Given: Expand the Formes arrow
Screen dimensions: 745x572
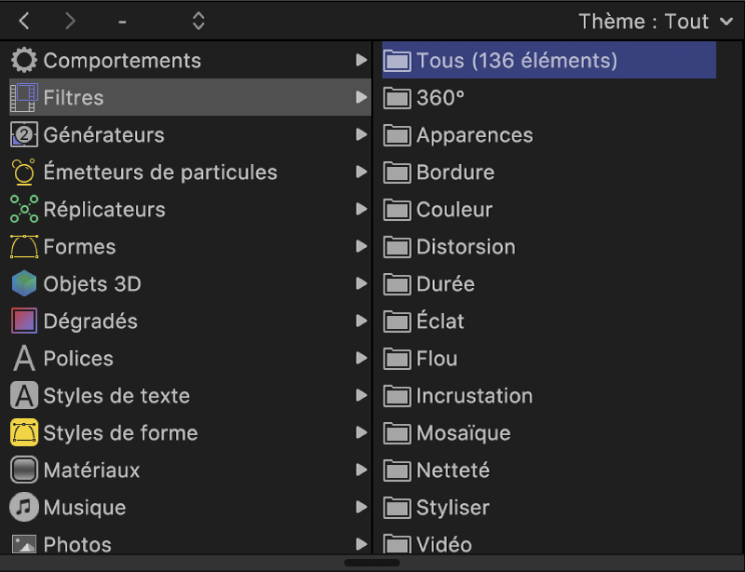Looking at the screenshot, I should click(x=362, y=246).
